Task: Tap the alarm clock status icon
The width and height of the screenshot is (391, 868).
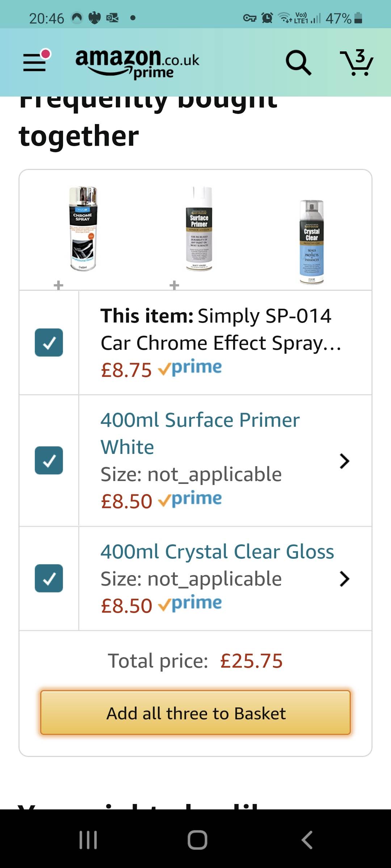Action: pyautogui.click(x=267, y=18)
